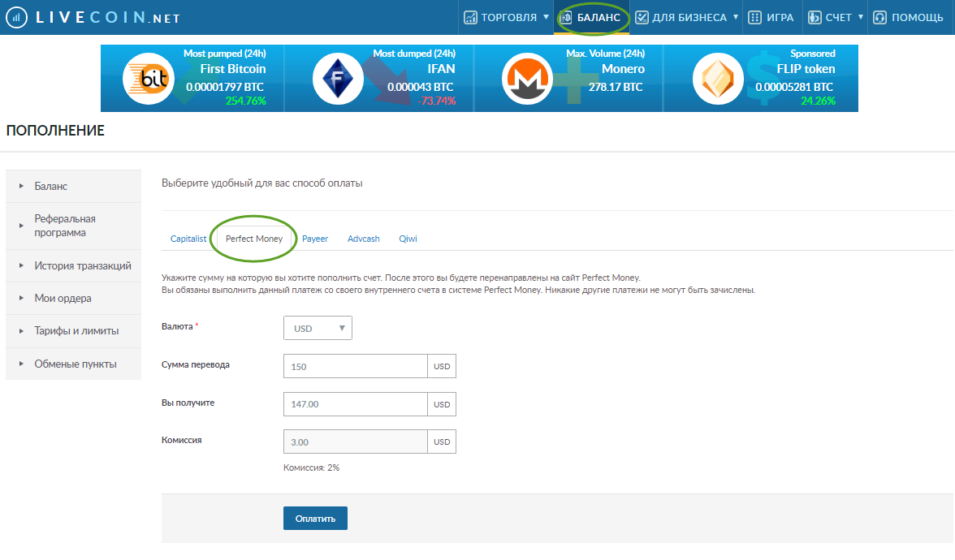Click the Monero coin logo

pyautogui.click(x=527, y=79)
